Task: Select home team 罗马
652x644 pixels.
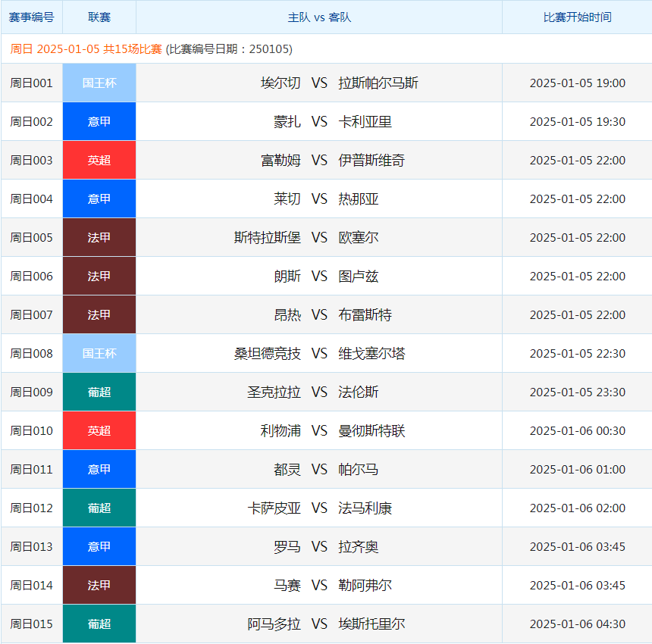Action: pyautogui.click(x=287, y=547)
